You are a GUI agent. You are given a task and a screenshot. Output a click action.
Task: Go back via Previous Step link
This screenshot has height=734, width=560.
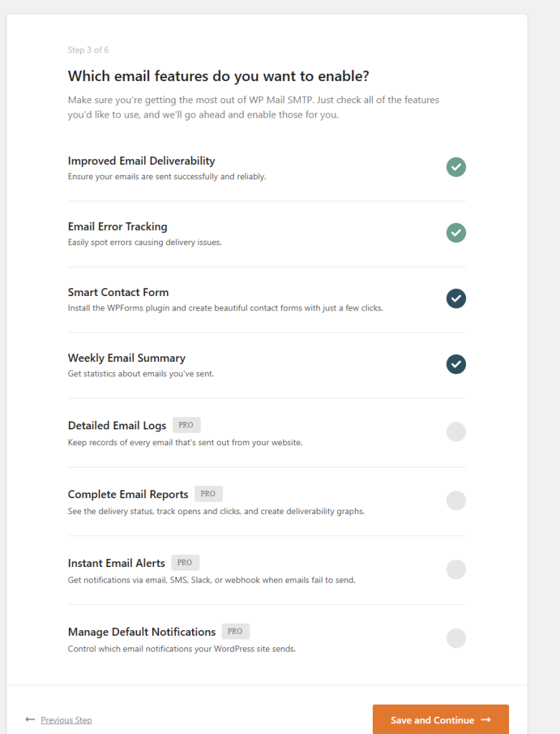[x=66, y=720]
